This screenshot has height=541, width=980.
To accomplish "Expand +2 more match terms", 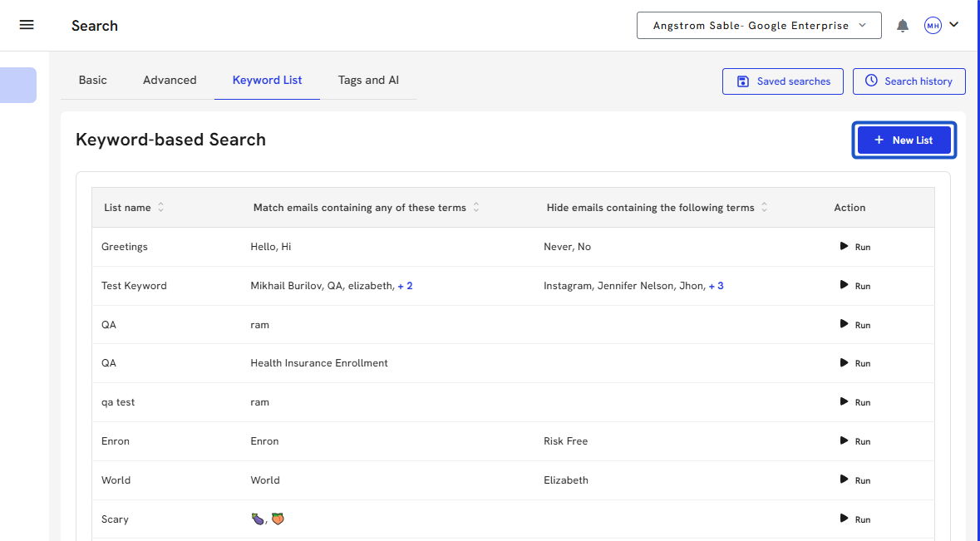I will coord(405,286).
